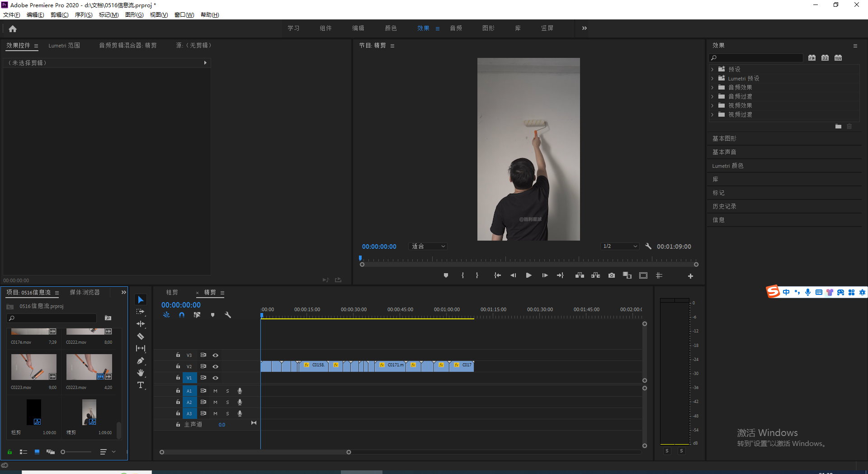868x474 pixels.
Task: Open the 序列(S) menu
Action: (83, 15)
